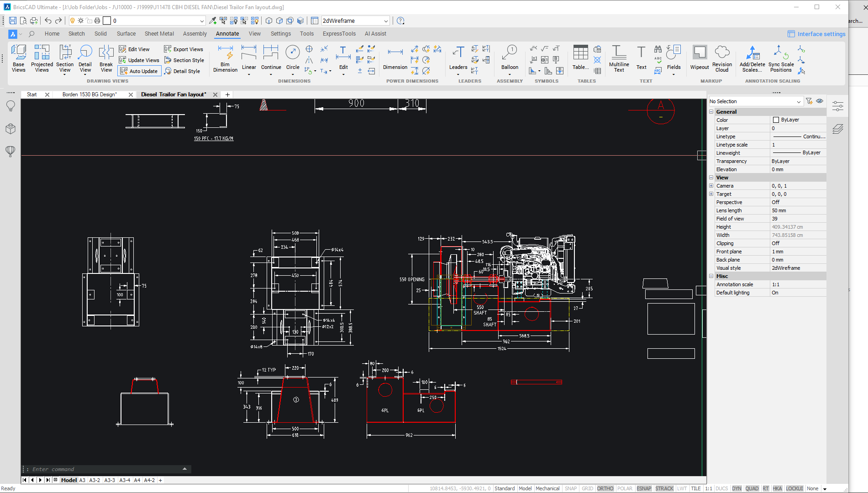
Task: Click the Undo arrow
Action: coord(48,21)
